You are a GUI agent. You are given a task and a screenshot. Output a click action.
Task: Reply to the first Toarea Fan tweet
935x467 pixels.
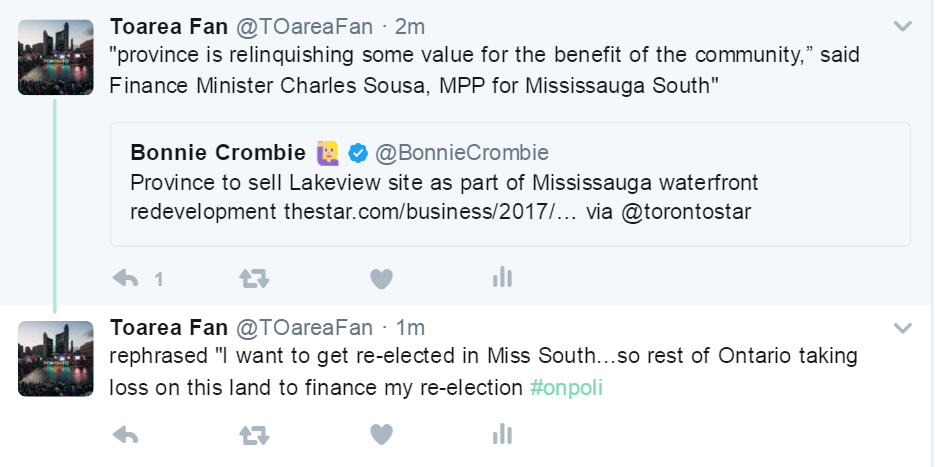pyautogui.click(x=126, y=279)
